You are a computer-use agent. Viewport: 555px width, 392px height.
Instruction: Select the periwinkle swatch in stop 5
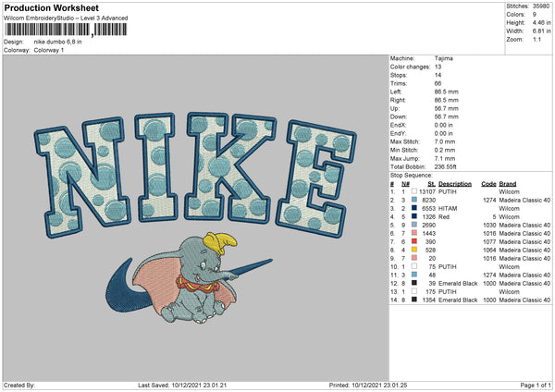[414, 225]
